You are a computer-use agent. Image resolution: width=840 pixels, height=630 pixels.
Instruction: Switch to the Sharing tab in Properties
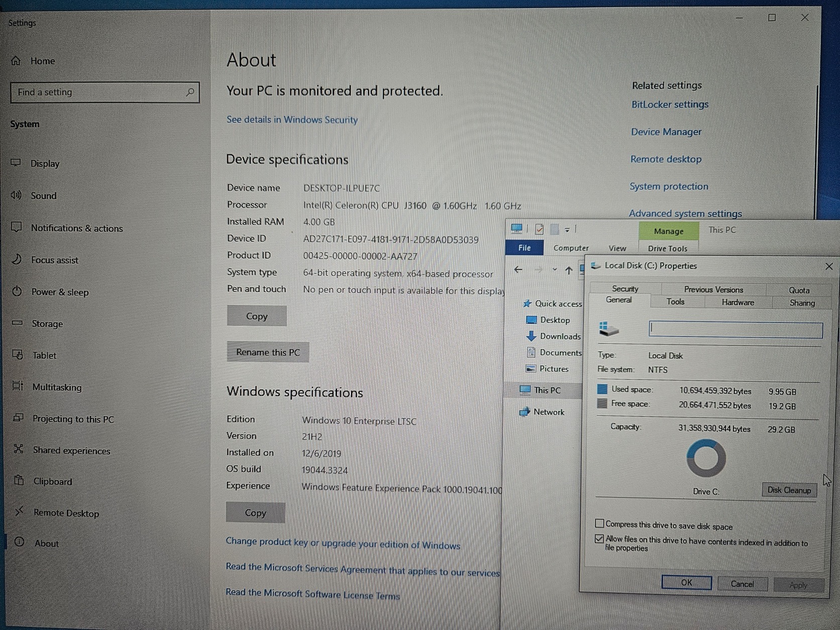802,303
